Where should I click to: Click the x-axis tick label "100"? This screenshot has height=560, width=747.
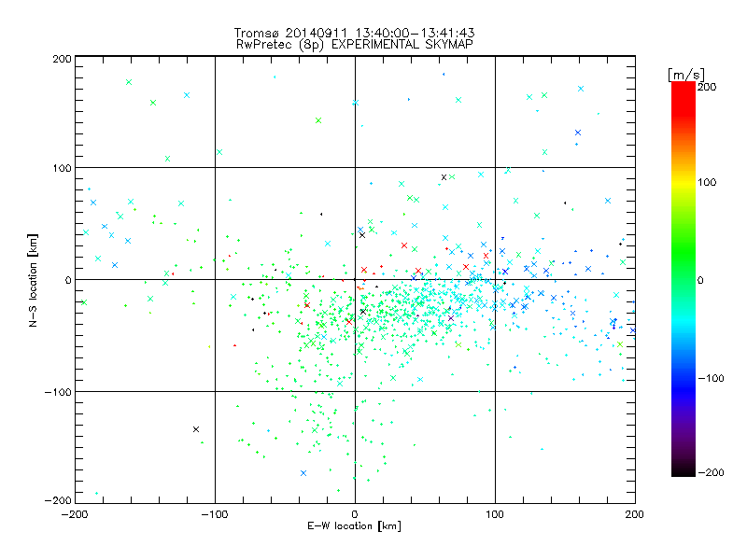point(495,514)
